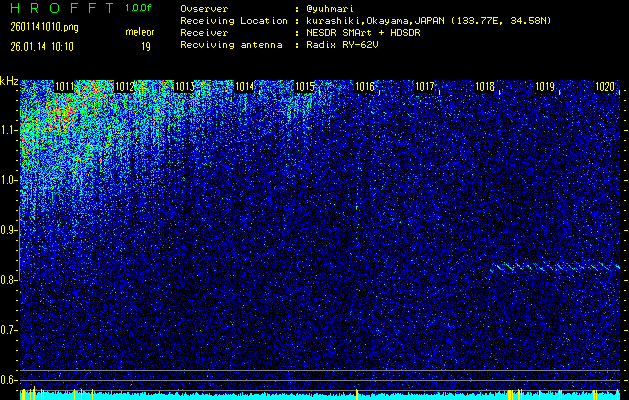Click the zigzag echo signal near 0.82 kHz
Screen dimensions: 629x400
point(555,267)
